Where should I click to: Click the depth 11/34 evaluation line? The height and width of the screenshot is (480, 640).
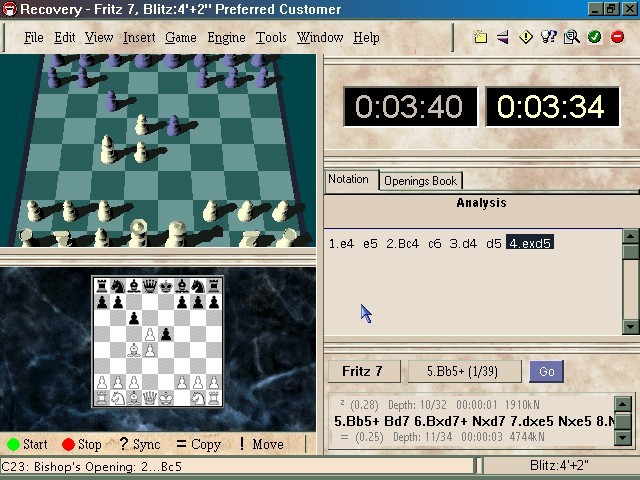pyautogui.click(x=441, y=437)
